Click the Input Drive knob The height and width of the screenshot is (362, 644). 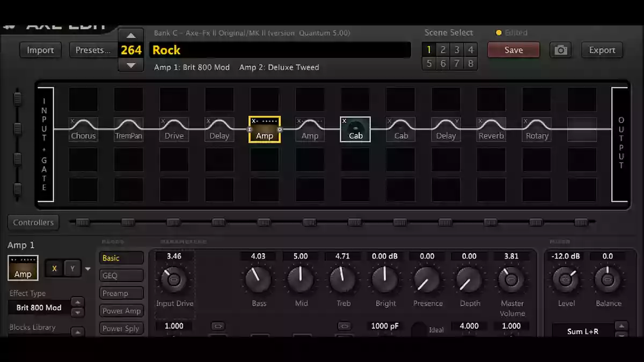[x=174, y=279]
